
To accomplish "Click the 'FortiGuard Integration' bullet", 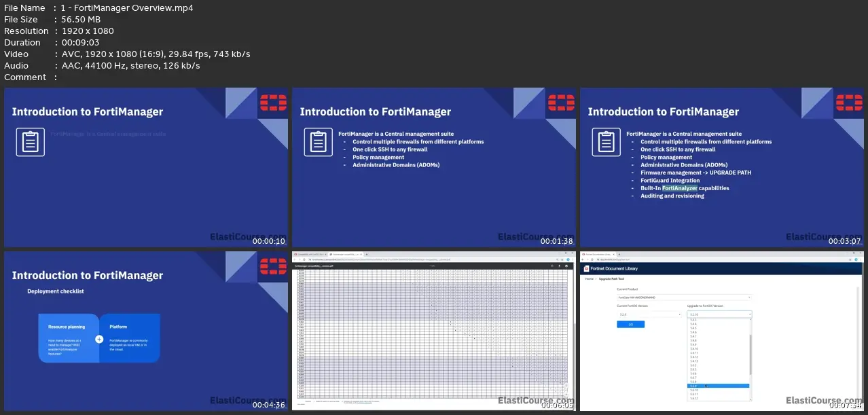I will [670, 181].
